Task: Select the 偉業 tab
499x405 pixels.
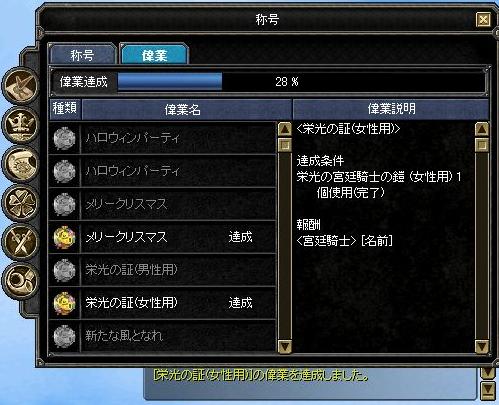Action: 154,54
